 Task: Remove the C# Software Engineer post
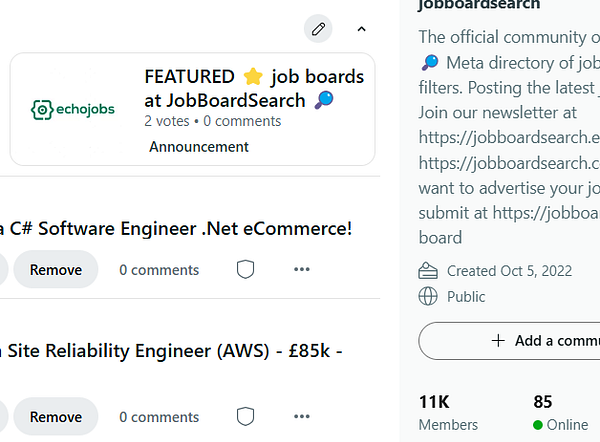click(55, 269)
